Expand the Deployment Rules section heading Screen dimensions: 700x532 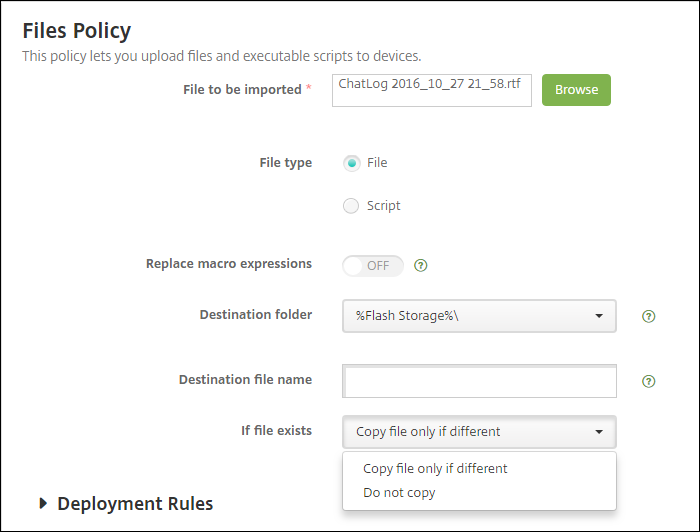click(135, 503)
